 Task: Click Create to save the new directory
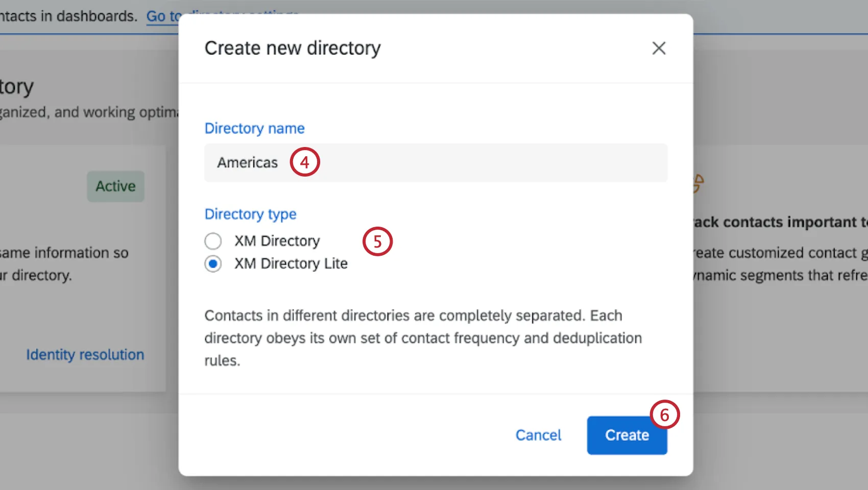click(x=627, y=435)
